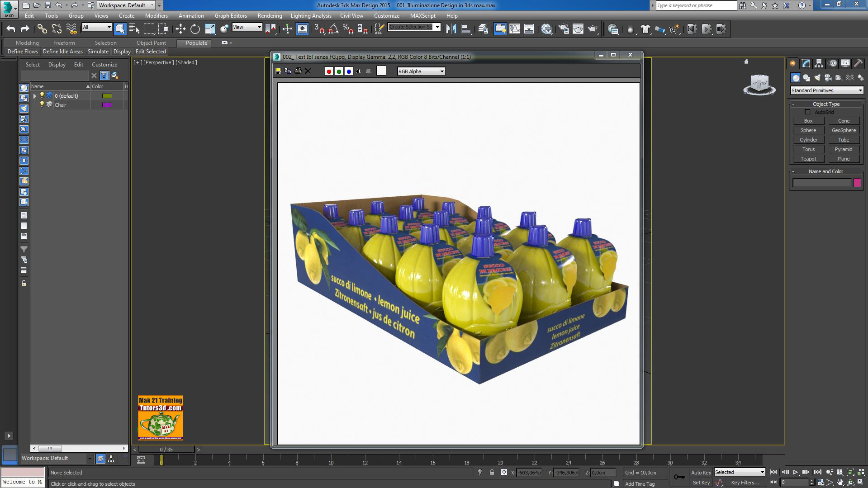Toggle the Angle Snap icon
The image size is (868, 488).
click(x=334, y=29)
